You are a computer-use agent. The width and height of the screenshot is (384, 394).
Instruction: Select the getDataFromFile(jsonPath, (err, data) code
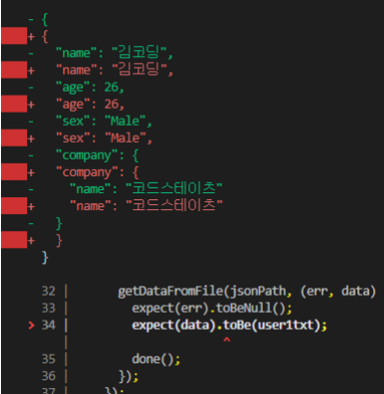(247, 291)
